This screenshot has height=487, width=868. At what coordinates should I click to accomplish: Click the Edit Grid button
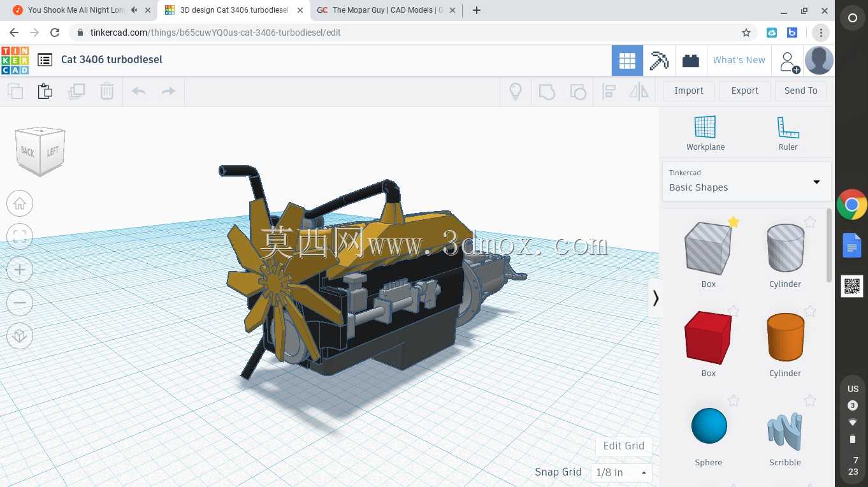tap(624, 446)
